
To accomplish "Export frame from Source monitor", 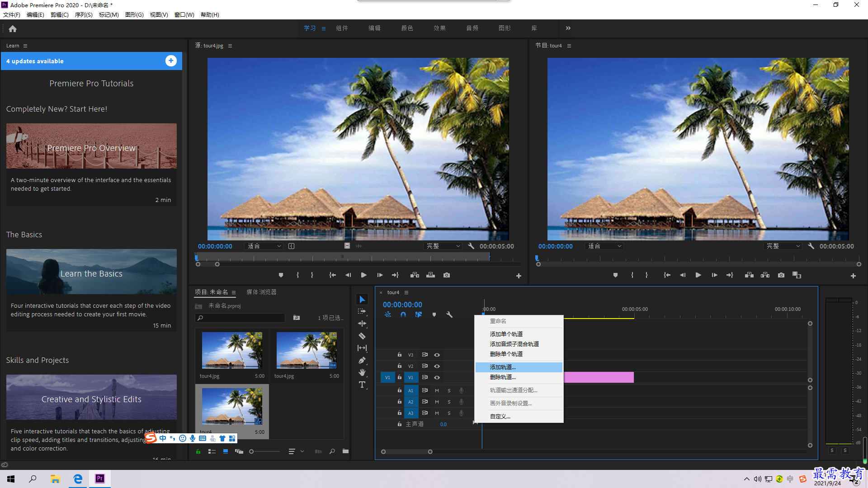I will (447, 275).
